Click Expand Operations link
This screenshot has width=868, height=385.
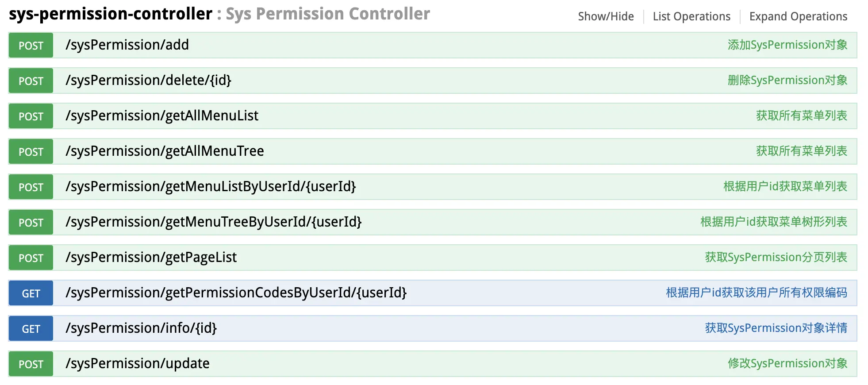[798, 17]
